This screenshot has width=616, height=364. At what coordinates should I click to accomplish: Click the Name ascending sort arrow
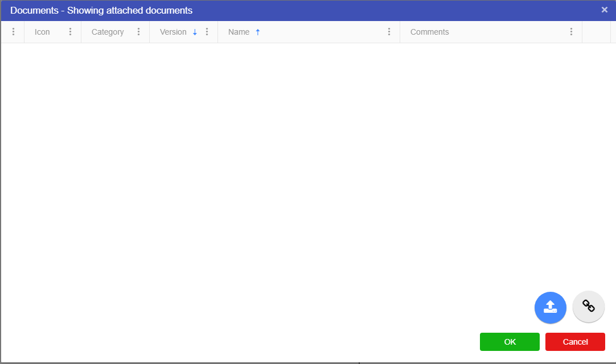pos(257,32)
